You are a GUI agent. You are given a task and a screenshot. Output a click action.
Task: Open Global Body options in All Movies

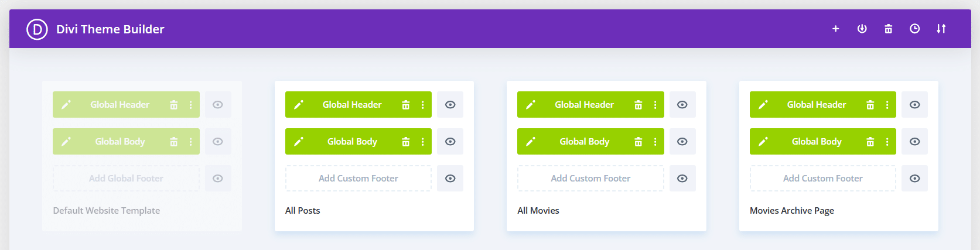pyautogui.click(x=655, y=142)
